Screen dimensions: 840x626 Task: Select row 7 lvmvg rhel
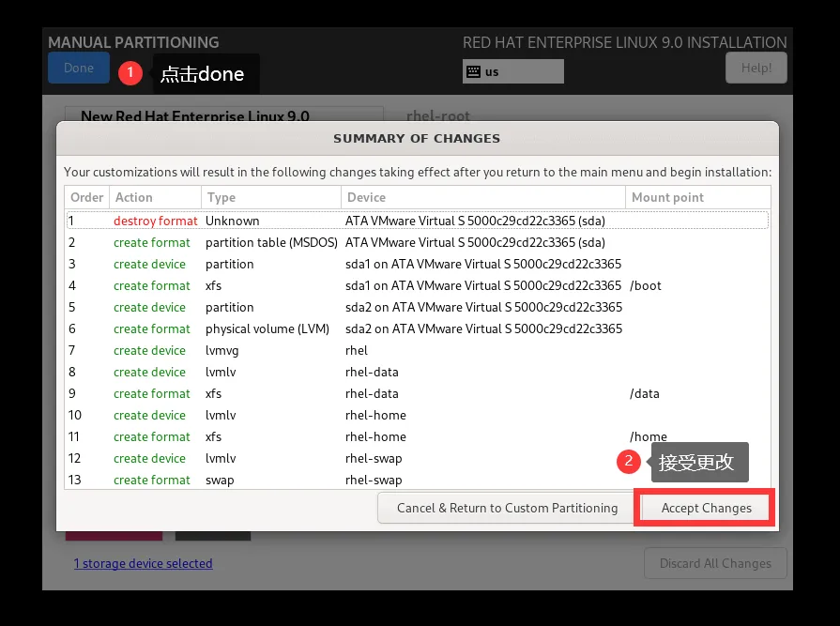coord(418,350)
